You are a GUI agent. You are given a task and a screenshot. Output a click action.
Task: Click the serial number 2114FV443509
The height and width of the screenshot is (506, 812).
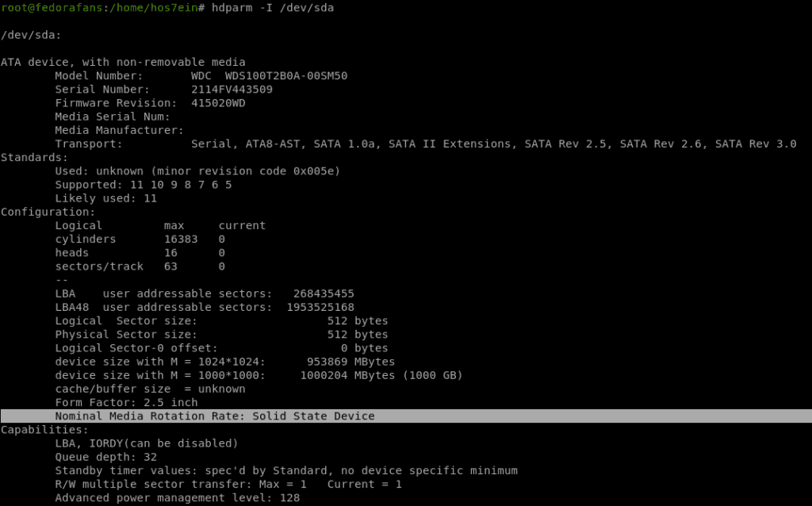click(232, 90)
